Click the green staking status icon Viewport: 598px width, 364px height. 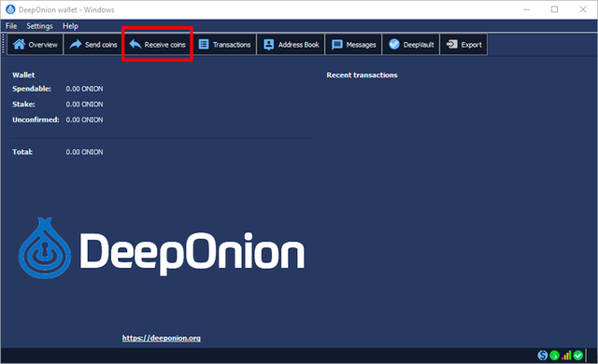(x=554, y=356)
